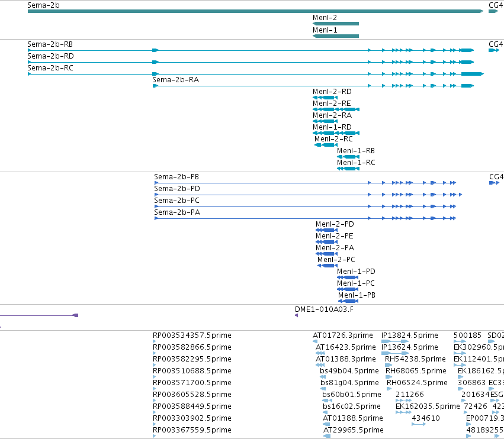Viewport: 504px width, 439px height.
Task: Click the Menl-2-RC transcript glyph
Action: point(326,145)
